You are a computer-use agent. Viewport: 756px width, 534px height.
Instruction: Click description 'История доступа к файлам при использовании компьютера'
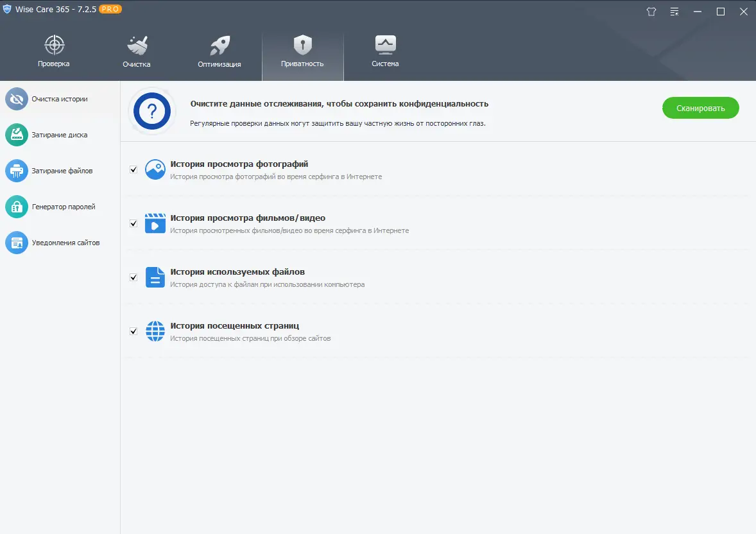click(x=267, y=284)
